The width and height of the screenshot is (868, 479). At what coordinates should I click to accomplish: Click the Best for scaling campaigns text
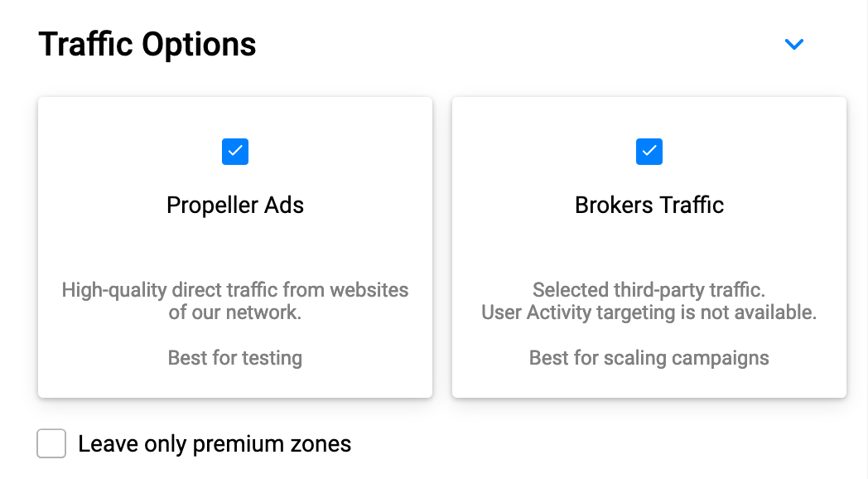[x=649, y=357]
